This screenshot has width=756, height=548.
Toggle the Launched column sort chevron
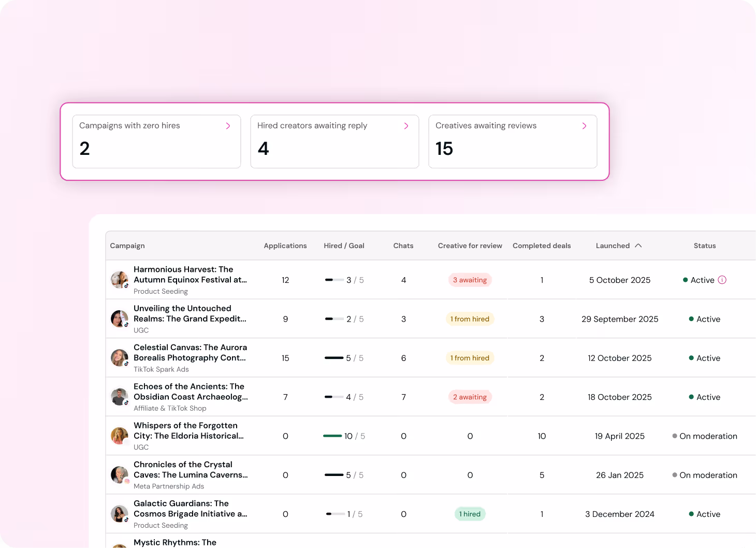(x=638, y=245)
